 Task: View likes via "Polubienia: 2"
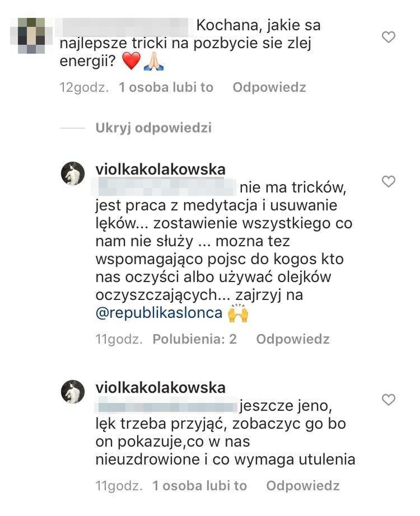tap(195, 339)
